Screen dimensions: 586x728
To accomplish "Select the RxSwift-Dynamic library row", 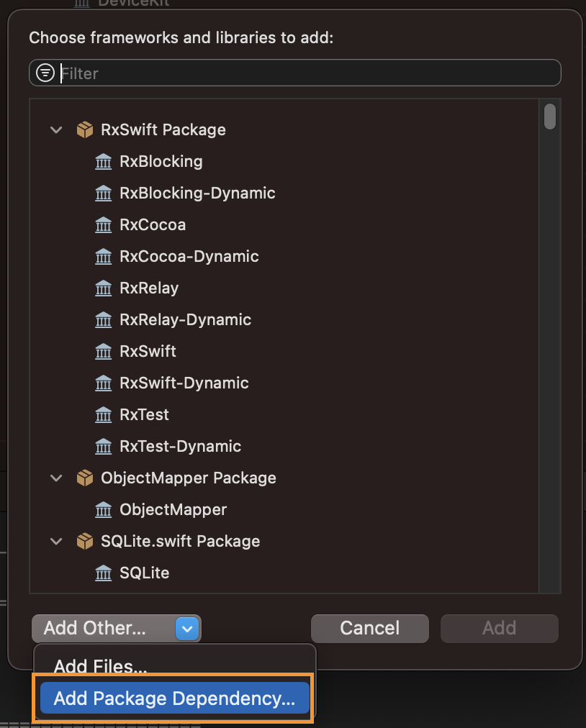I will click(x=284, y=383).
